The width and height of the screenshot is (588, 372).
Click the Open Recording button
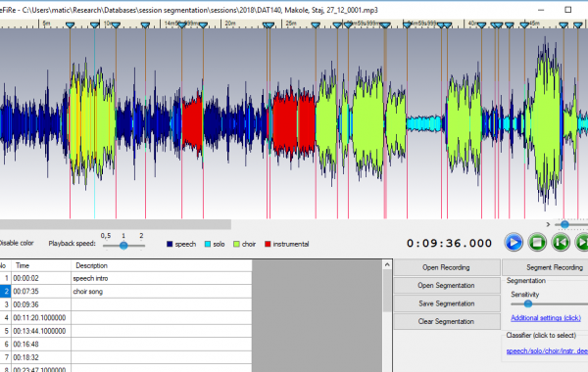(446, 267)
